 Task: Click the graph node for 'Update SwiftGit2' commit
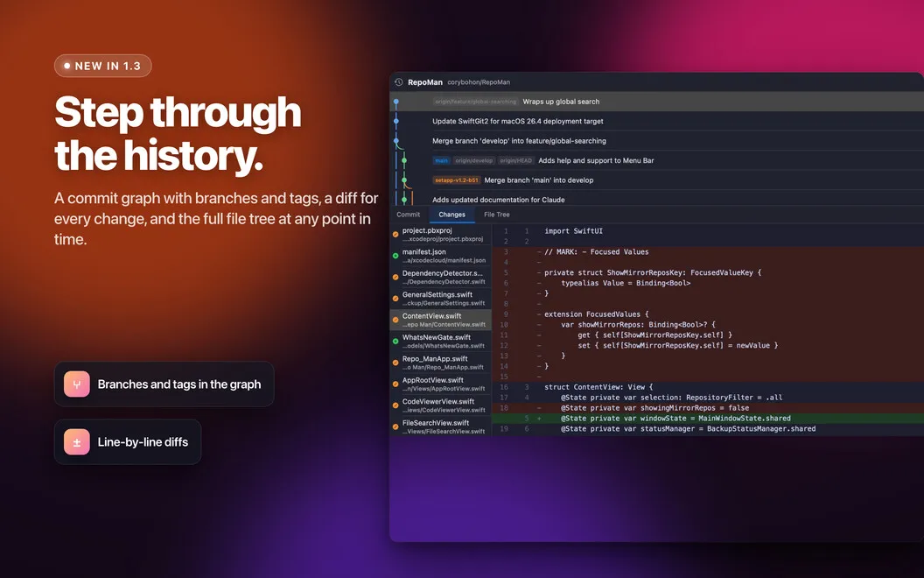[396, 121]
